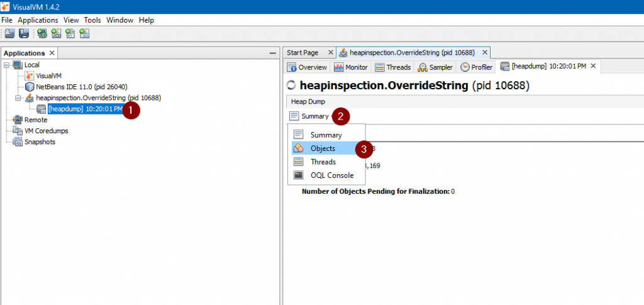Open the Monitor sub-tab

pyautogui.click(x=351, y=67)
